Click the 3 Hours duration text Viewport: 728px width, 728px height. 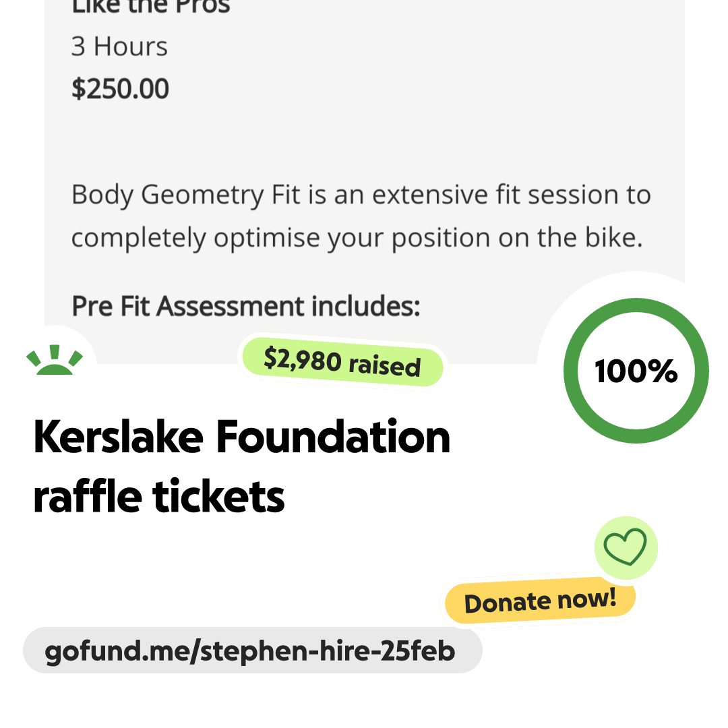pos(119,47)
